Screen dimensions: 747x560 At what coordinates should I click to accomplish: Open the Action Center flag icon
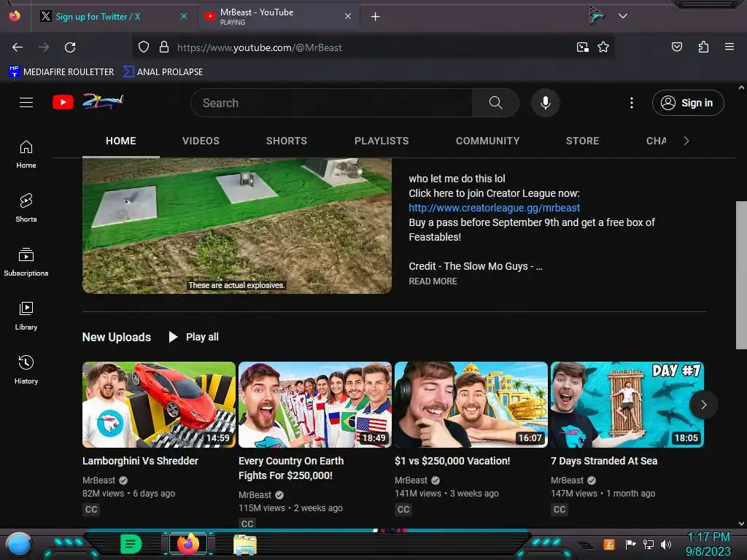630,544
